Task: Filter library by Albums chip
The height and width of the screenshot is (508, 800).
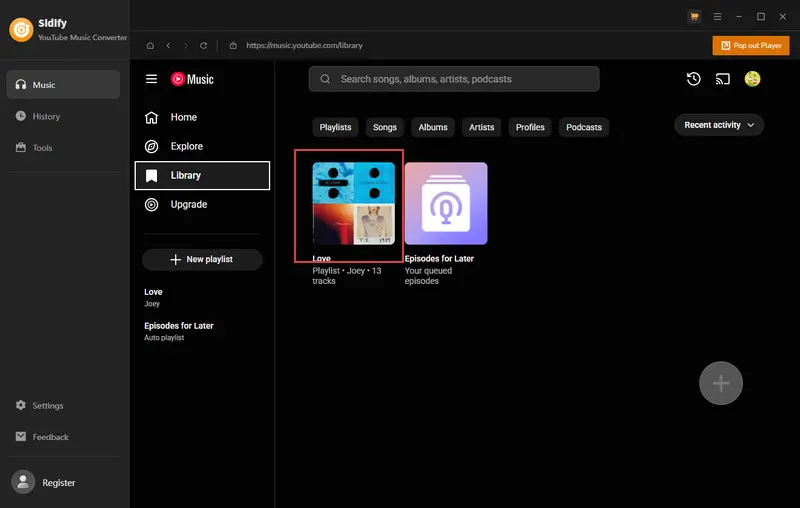Action: coord(433,127)
